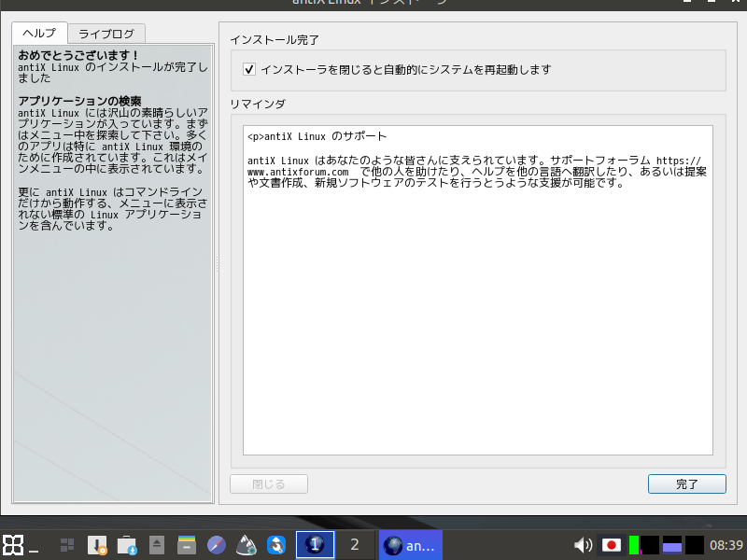Click the eject media icon
Image resolution: width=747 pixels, height=560 pixels.
click(x=157, y=545)
